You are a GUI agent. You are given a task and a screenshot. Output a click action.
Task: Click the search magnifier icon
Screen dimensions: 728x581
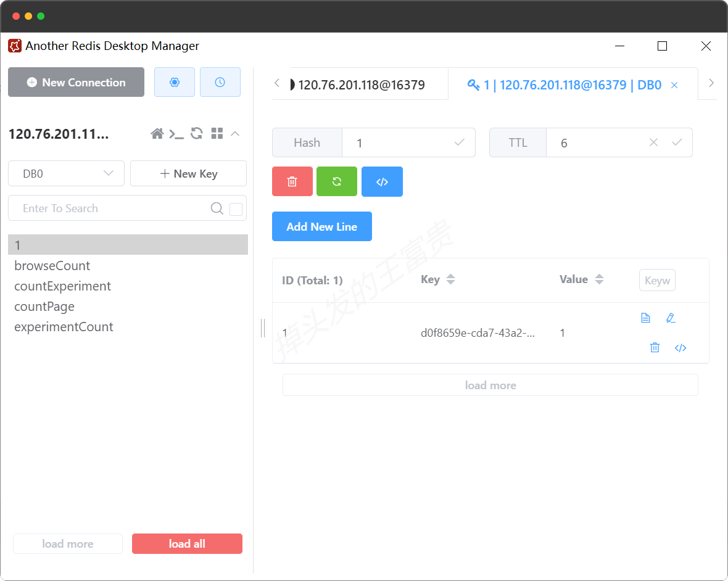coord(217,208)
